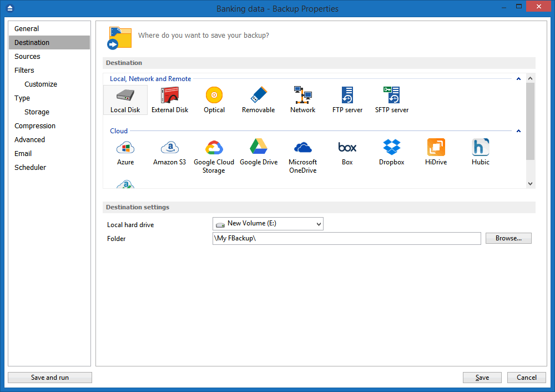Select HiDrive cloud destination
555x392 pixels.
pyautogui.click(x=436, y=152)
